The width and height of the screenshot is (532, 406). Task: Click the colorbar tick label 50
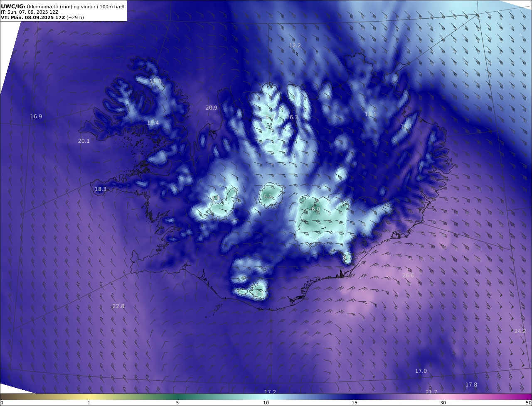[x=528, y=403]
